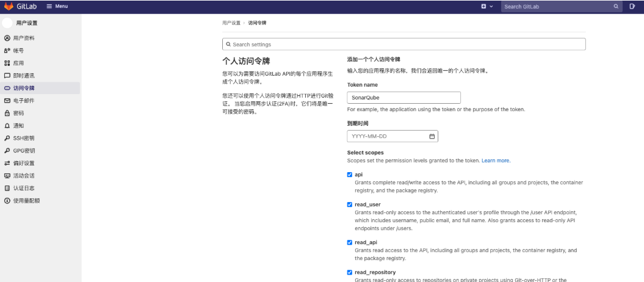The width and height of the screenshot is (644, 282).
Task: Open 即时通讯 in the sidebar
Action: click(40, 76)
